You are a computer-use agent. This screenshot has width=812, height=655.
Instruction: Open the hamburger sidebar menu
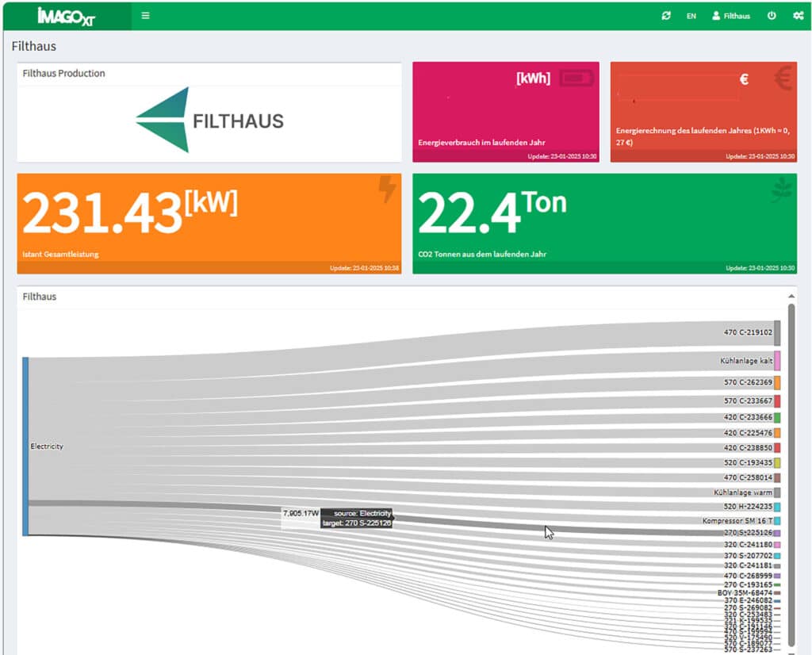145,15
